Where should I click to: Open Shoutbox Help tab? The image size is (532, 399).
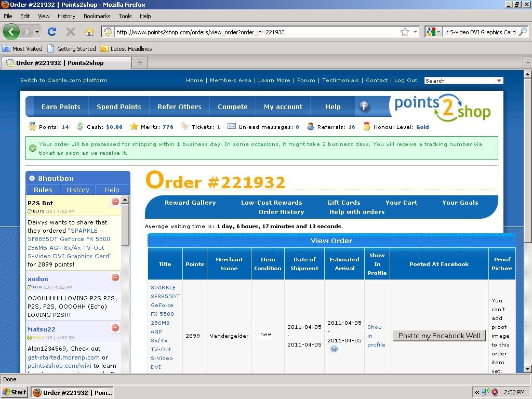click(x=112, y=190)
